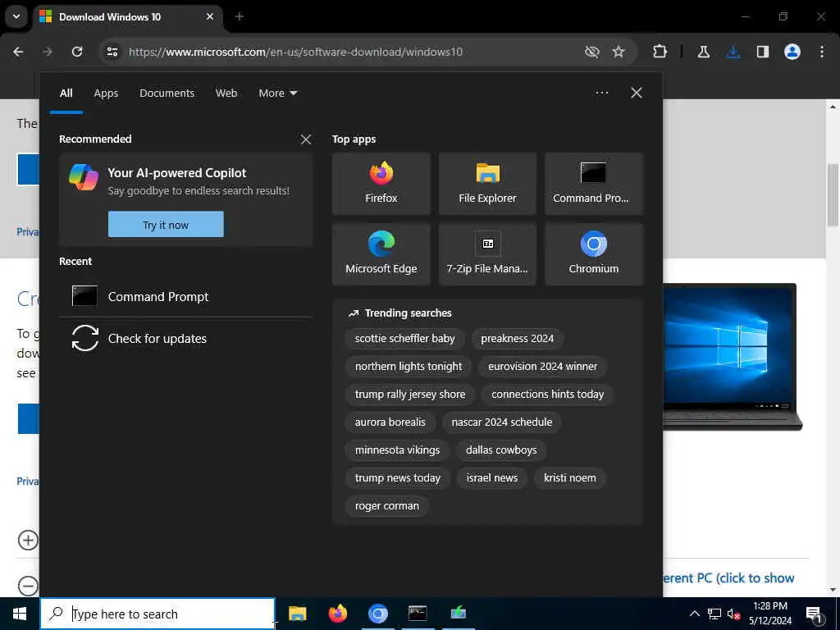Viewport: 840px width, 630px height.
Task: Switch to the Documents search tab
Action: [x=167, y=94]
